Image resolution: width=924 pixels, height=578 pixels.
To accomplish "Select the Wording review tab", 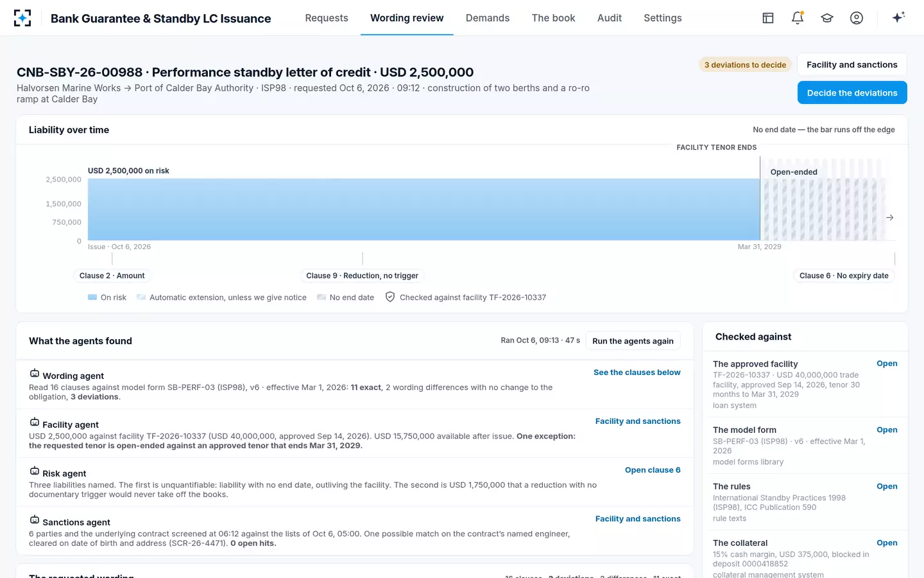I will tap(407, 18).
